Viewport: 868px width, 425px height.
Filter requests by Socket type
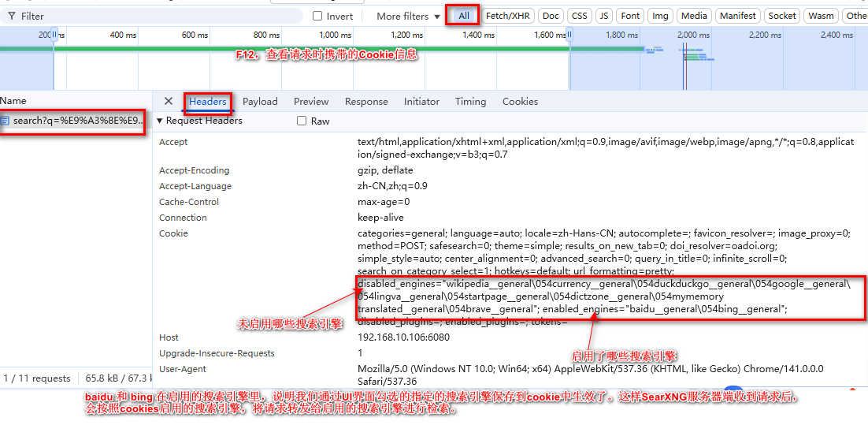tap(782, 16)
